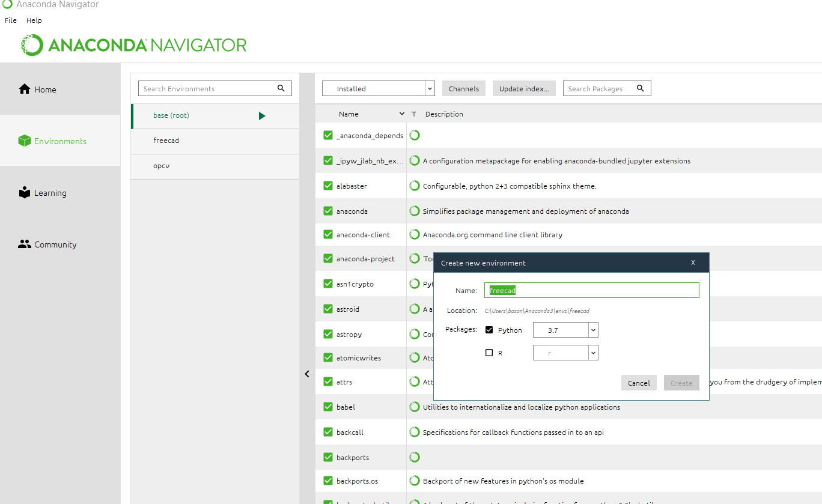Go to the Home tab
Viewport: 822px width, 504px height.
60,89
